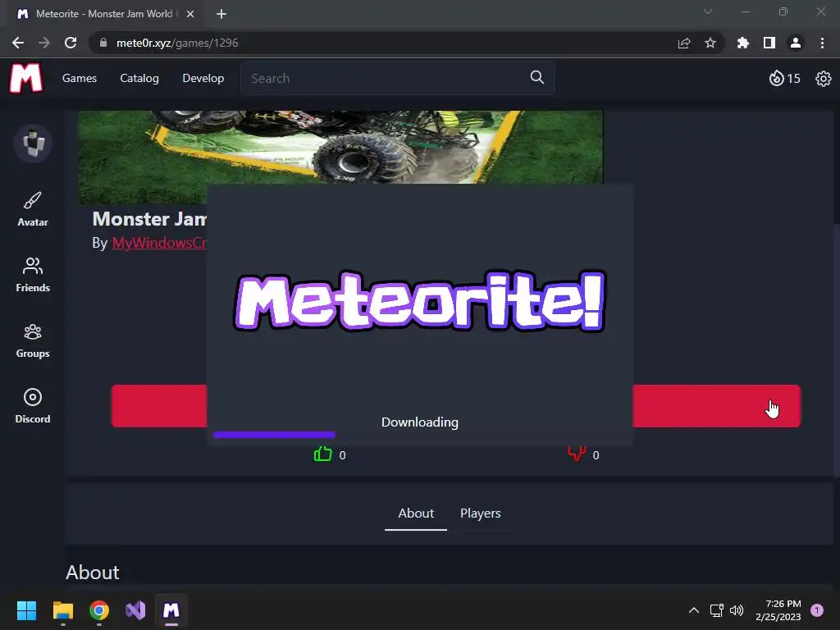840x630 pixels.
Task: Open the MyWindowsCr creator profile link
Action: click(x=158, y=243)
